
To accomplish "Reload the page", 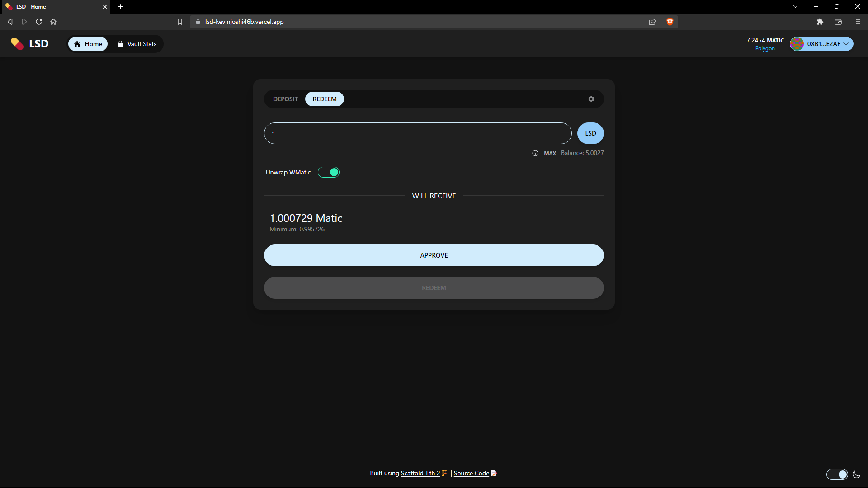I will tap(39, 22).
